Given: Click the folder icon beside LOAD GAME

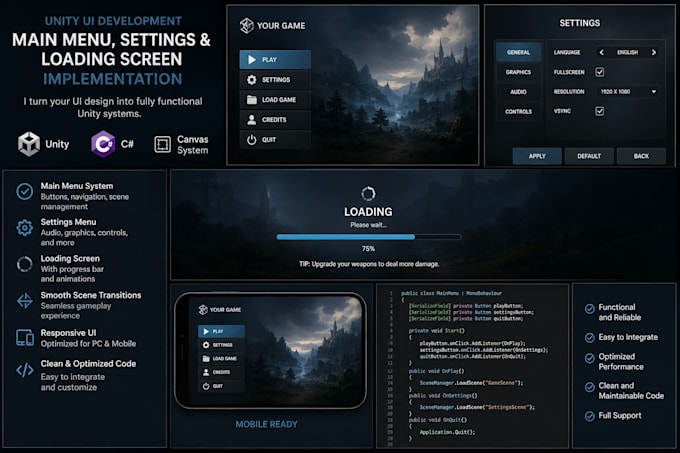Looking at the screenshot, I should click(x=252, y=100).
